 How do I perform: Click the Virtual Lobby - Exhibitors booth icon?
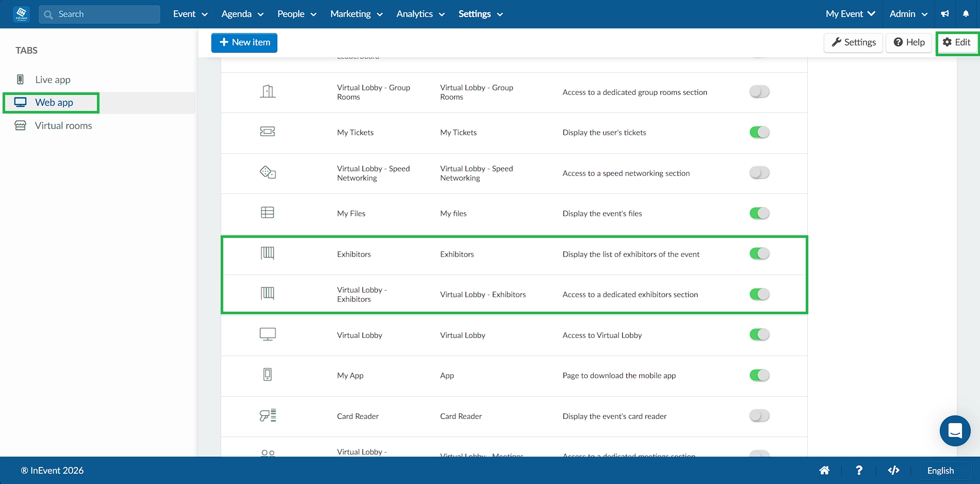[268, 294]
